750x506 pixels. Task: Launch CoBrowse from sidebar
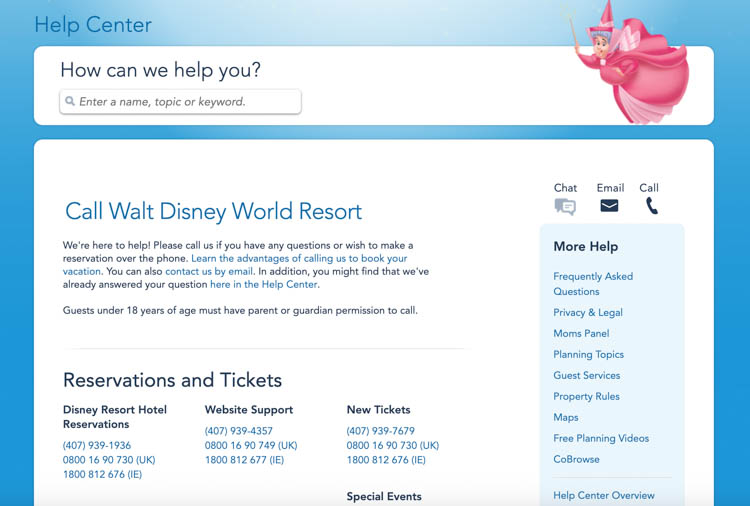pos(576,460)
